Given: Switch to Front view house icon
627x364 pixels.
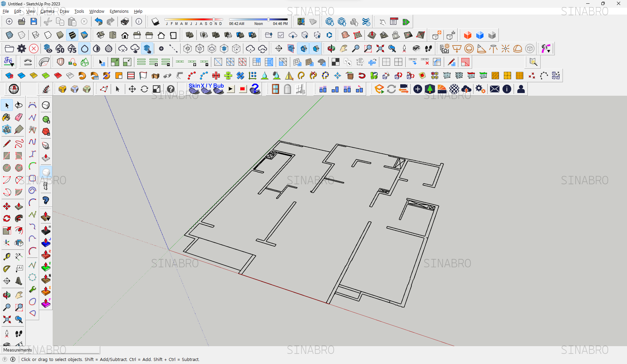Looking at the screenshot, I should [125, 35].
